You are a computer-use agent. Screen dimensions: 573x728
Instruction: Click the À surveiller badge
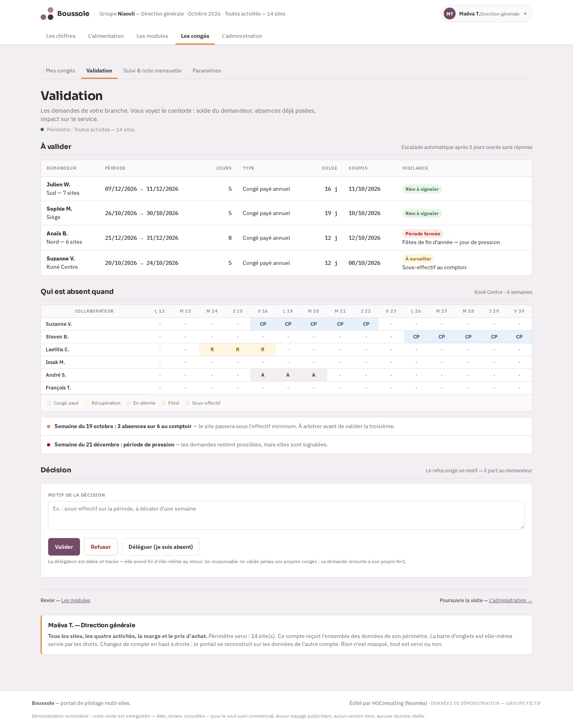pos(418,259)
